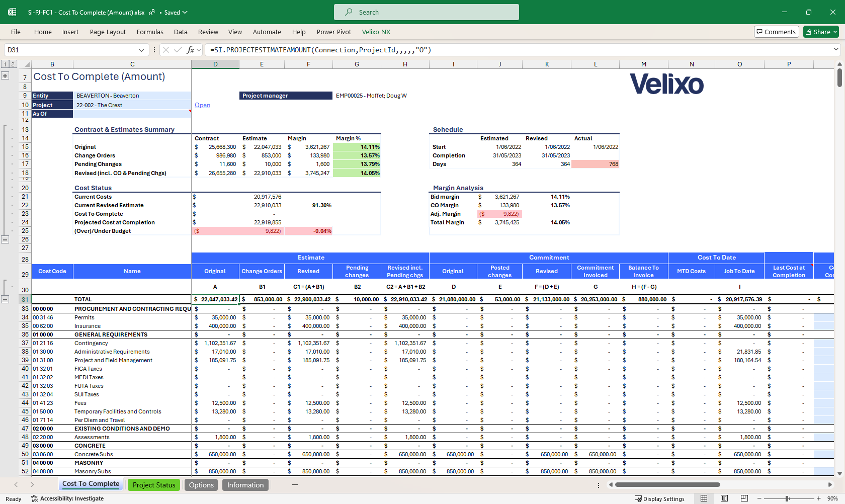Expand the formula bar
Screen dimensions: 845x504
[836, 49]
